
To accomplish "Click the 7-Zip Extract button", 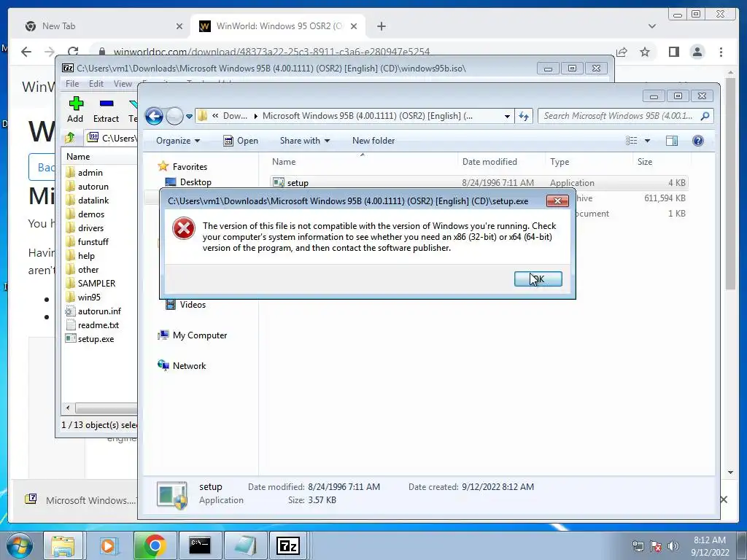I will 106,110.
